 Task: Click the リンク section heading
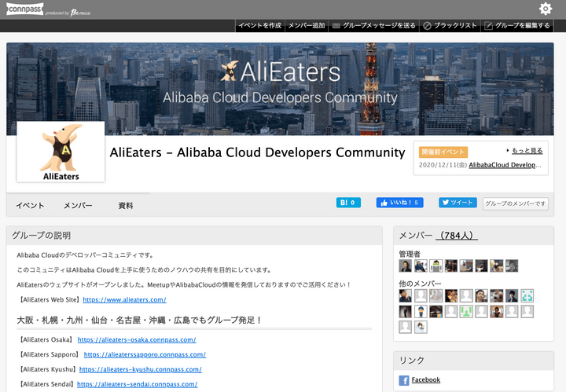pos(412,361)
